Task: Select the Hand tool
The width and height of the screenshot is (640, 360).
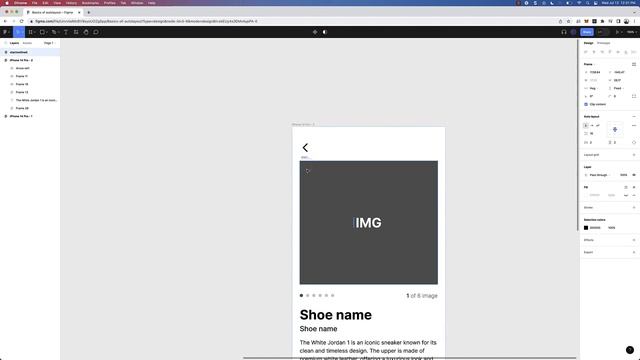Action: pyautogui.click(x=86, y=32)
